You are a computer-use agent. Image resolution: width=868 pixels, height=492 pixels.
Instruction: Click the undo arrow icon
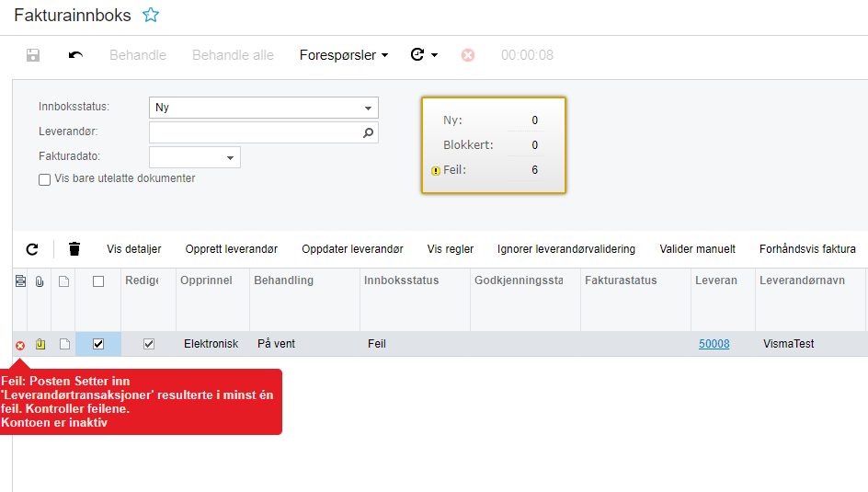(75, 55)
